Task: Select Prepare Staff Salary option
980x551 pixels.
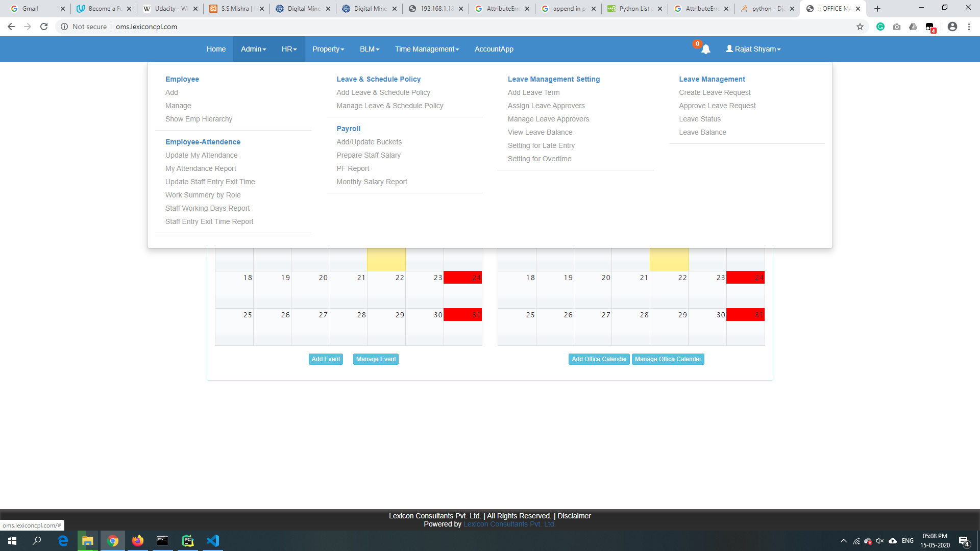Action: [x=368, y=156]
